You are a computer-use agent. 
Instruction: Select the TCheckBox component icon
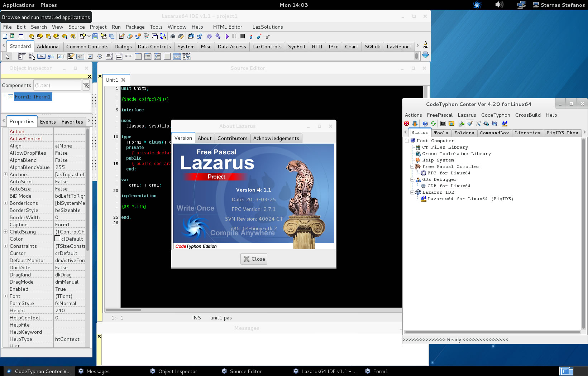coord(90,56)
